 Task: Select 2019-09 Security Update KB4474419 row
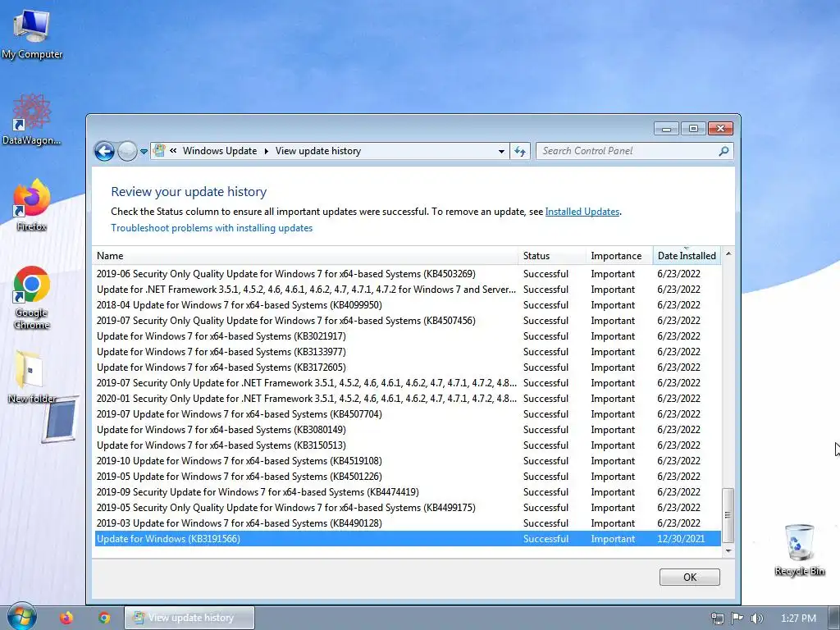coord(408,492)
